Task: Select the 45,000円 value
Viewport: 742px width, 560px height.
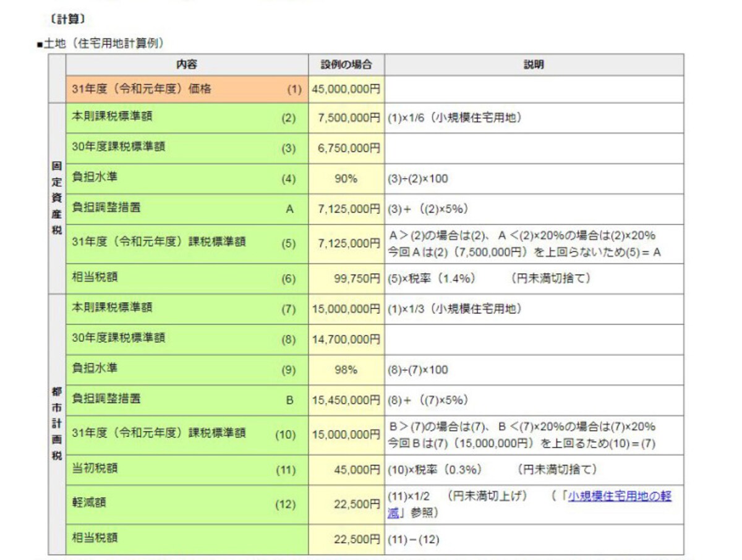Action: (x=357, y=470)
